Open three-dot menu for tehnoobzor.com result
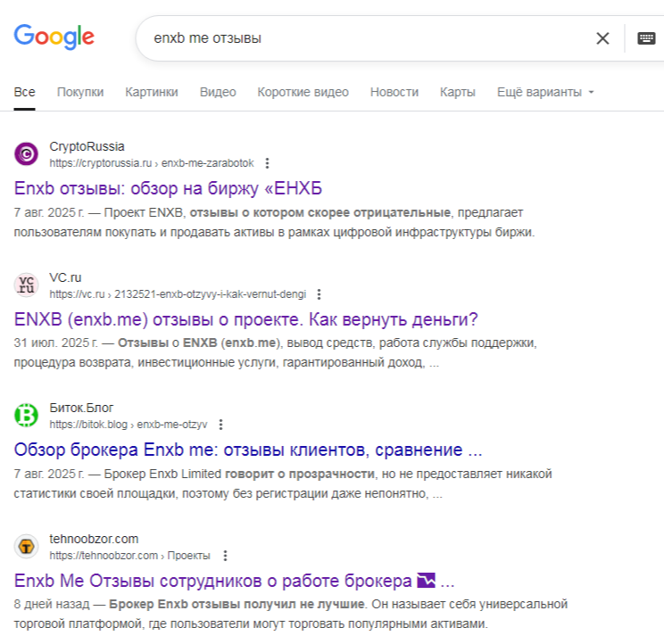The image size is (664, 644). click(x=224, y=555)
